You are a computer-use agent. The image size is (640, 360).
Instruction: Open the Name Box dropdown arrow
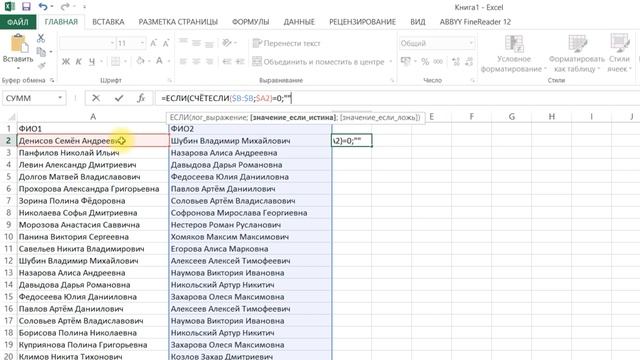60,98
